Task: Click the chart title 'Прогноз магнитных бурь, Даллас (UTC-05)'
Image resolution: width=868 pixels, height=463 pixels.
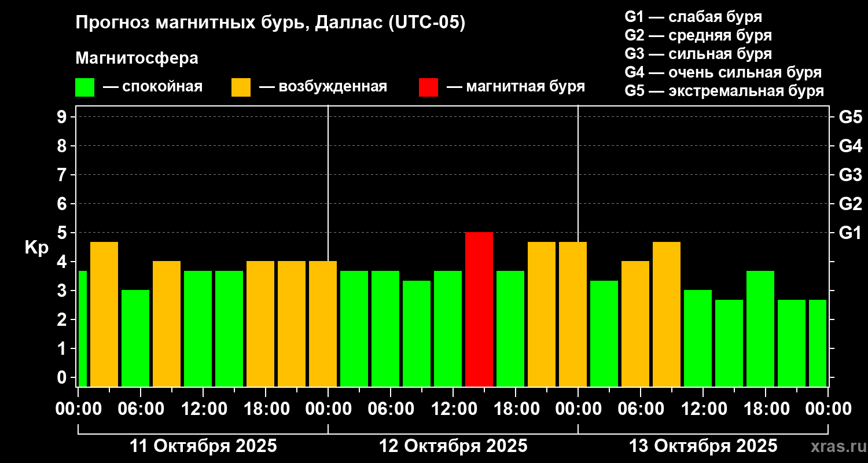Action: point(270,24)
